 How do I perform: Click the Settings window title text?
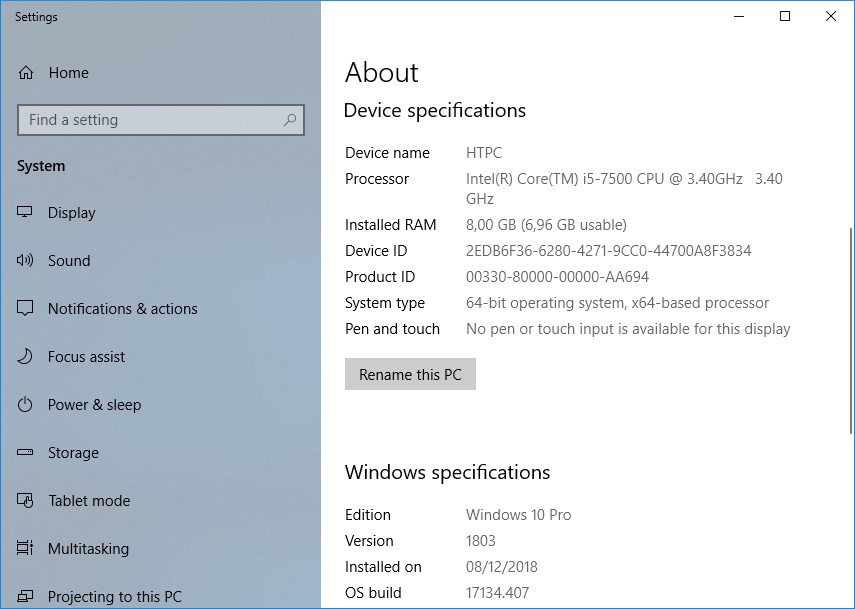coord(36,17)
